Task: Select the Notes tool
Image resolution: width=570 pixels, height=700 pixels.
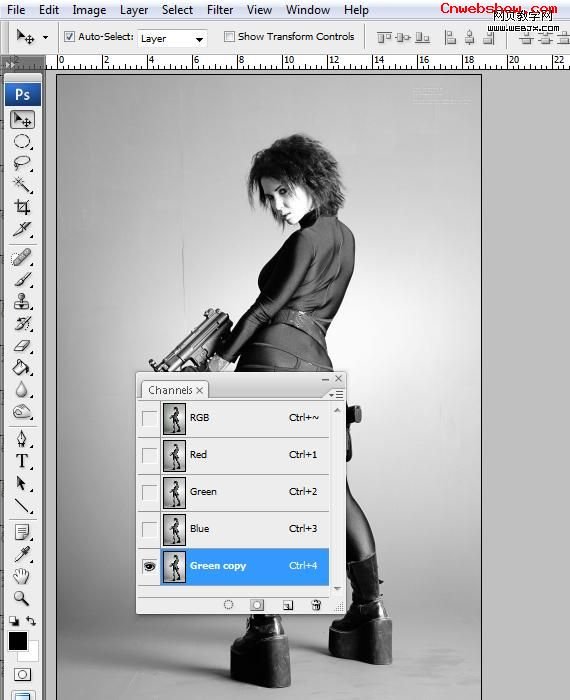Action: click(22, 532)
